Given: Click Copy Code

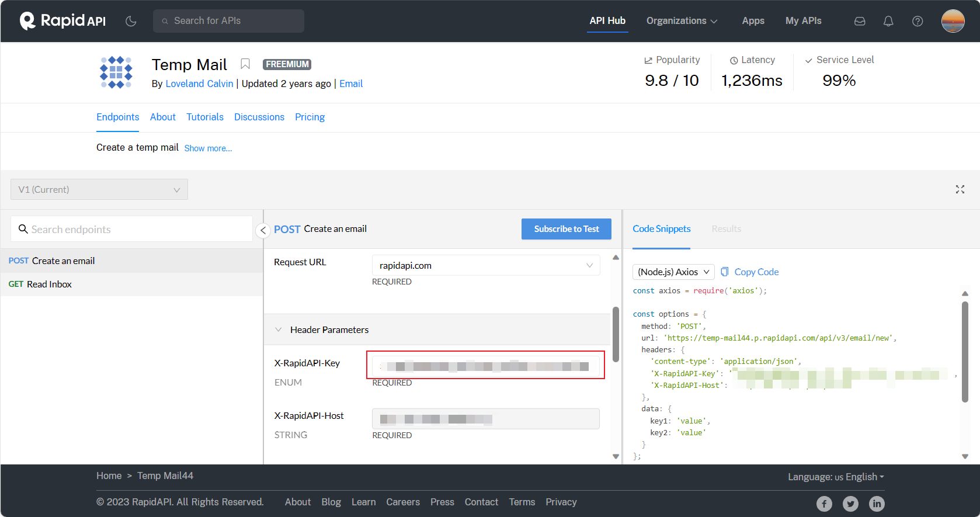Looking at the screenshot, I should (749, 272).
